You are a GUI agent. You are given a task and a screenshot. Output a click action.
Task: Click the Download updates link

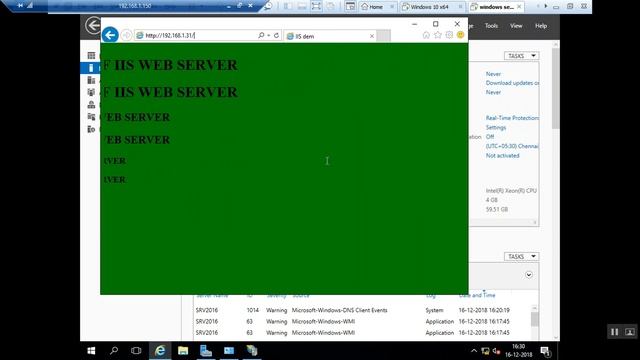pos(512,83)
